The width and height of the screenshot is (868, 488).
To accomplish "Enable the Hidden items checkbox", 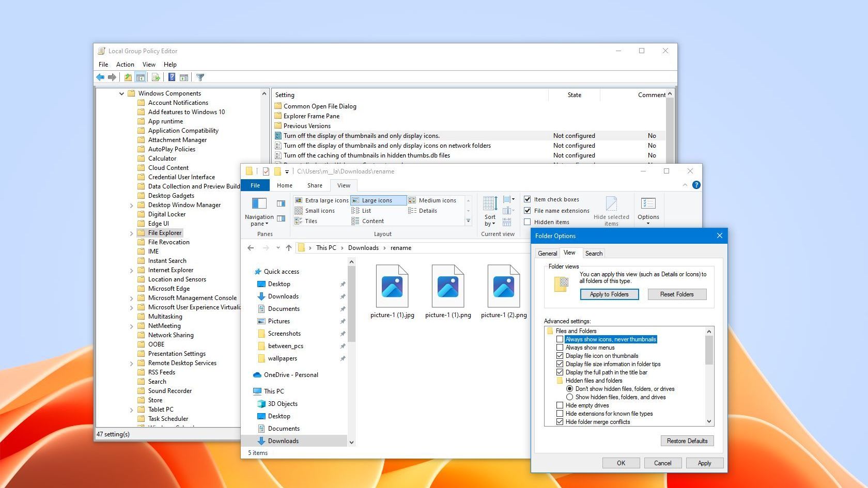I will click(528, 222).
